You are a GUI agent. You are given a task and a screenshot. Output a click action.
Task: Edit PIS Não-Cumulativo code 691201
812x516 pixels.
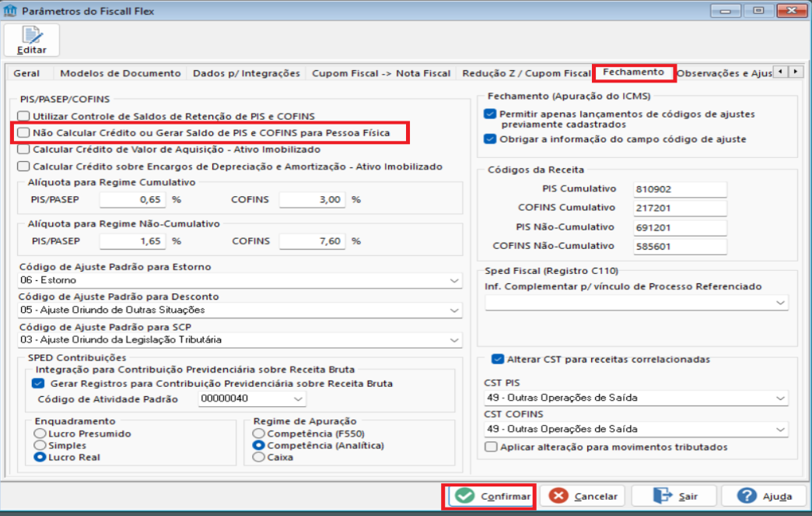(680, 227)
